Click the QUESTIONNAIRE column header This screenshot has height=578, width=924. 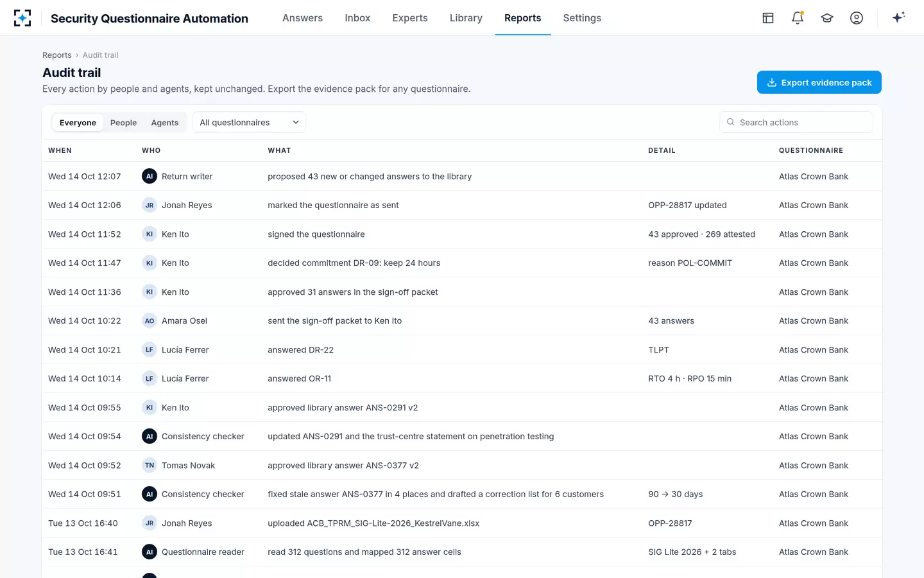[811, 150]
